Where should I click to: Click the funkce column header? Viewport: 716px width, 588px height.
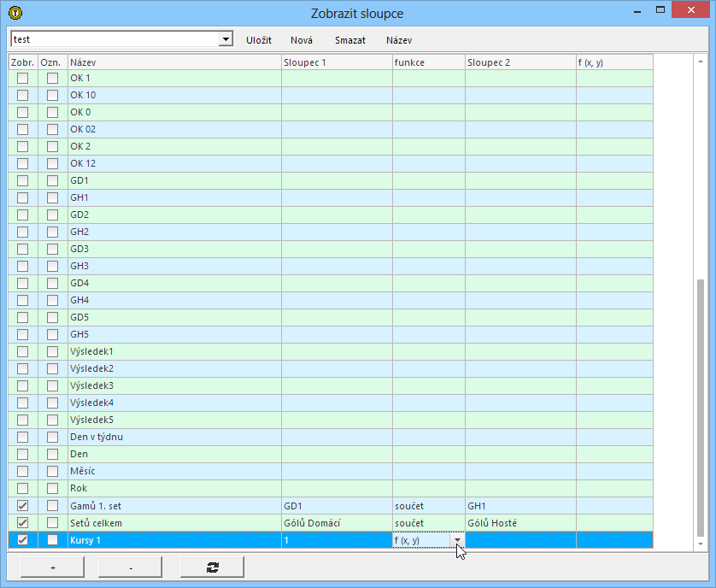[x=428, y=62]
